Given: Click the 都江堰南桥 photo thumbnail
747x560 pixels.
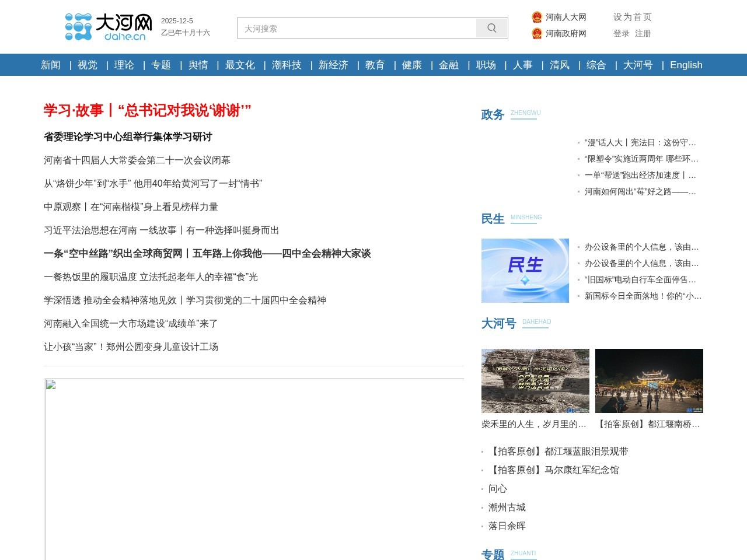Looking at the screenshot, I should click(649, 380).
